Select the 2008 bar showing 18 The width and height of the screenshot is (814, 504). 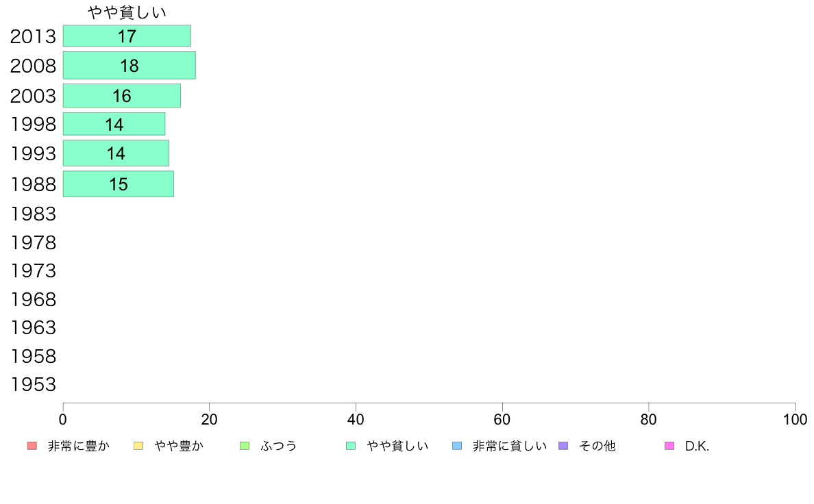[129, 66]
